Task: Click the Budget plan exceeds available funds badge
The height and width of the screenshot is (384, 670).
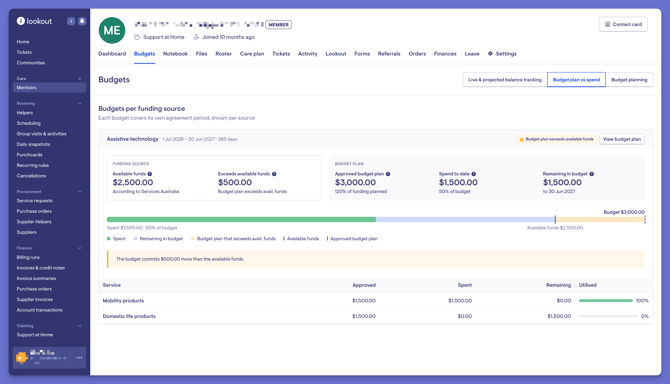Action: point(556,139)
